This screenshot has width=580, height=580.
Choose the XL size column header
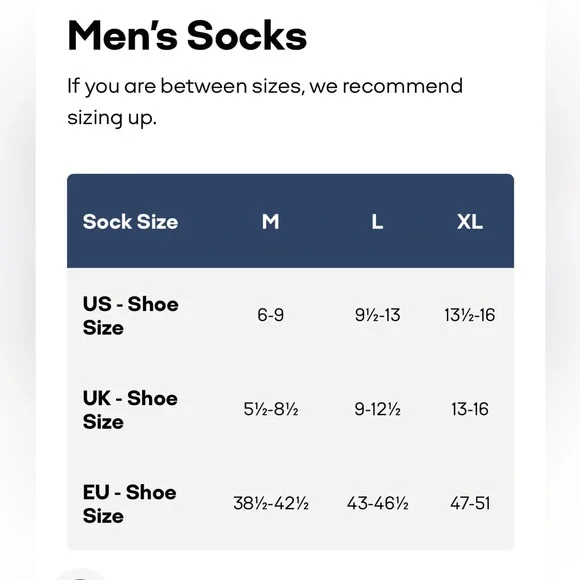pos(470,222)
